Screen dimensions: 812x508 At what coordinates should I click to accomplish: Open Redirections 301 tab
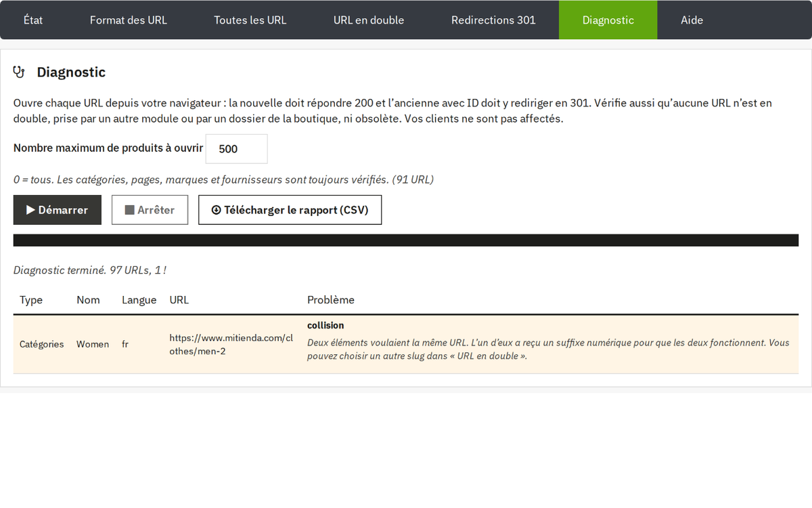(493, 20)
